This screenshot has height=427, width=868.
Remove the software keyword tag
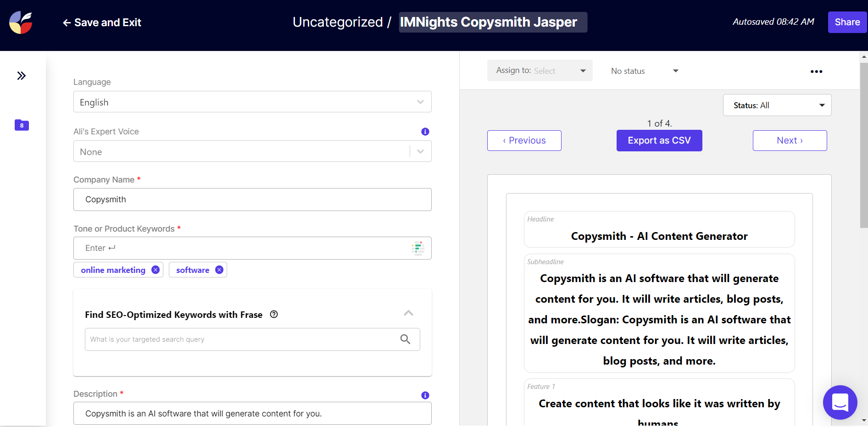[219, 270]
